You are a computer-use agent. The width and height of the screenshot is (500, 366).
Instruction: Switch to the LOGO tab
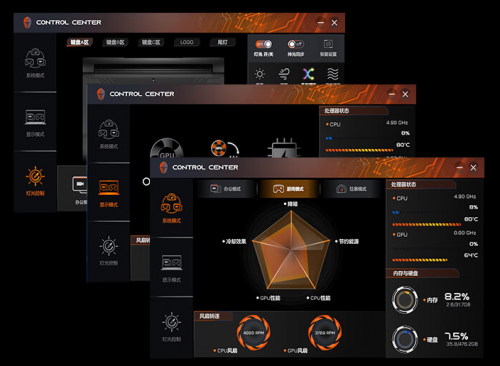[187, 42]
